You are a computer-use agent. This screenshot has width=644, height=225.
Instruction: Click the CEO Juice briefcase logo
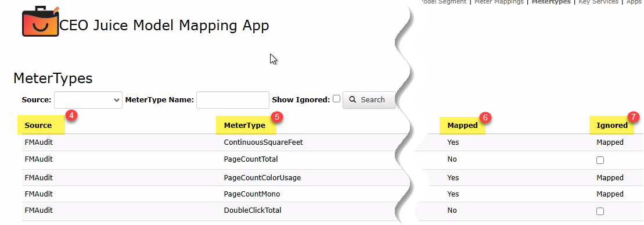41,22
